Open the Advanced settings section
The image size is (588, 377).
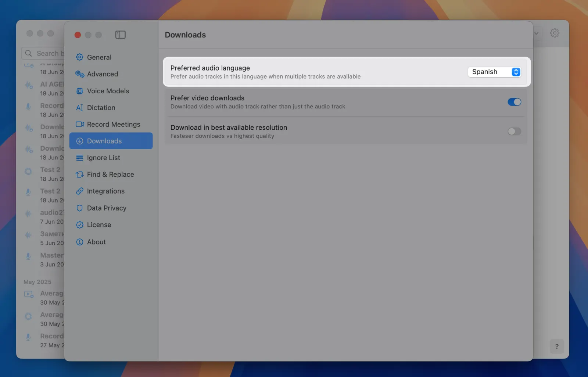[111, 74]
